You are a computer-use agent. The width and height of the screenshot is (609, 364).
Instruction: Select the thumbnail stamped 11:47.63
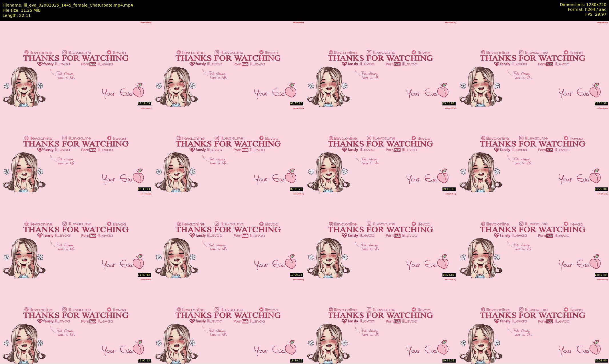[x=76, y=235]
